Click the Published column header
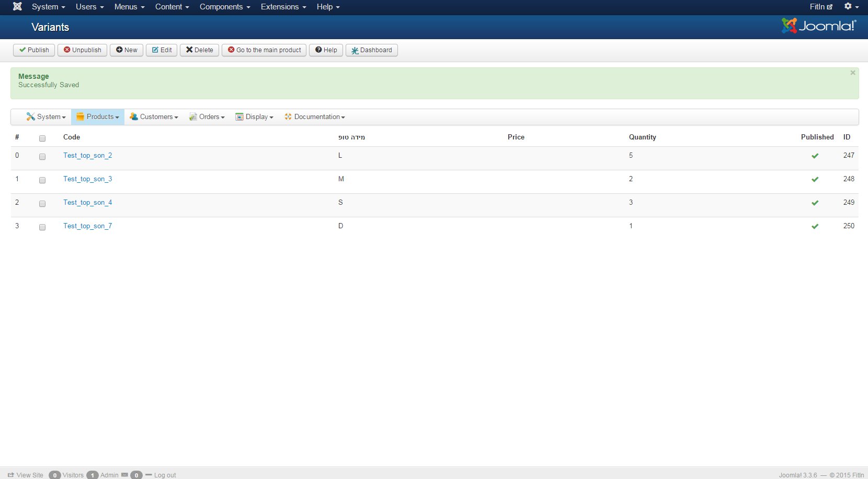This screenshot has width=868, height=479. tap(817, 137)
